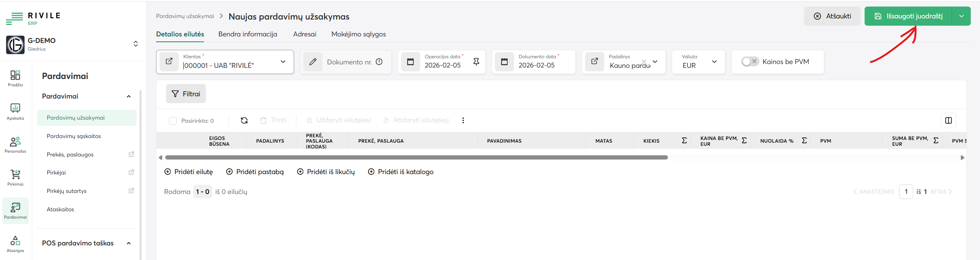Pin the Operacijos data field

pyautogui.click(x=476, y=62)
